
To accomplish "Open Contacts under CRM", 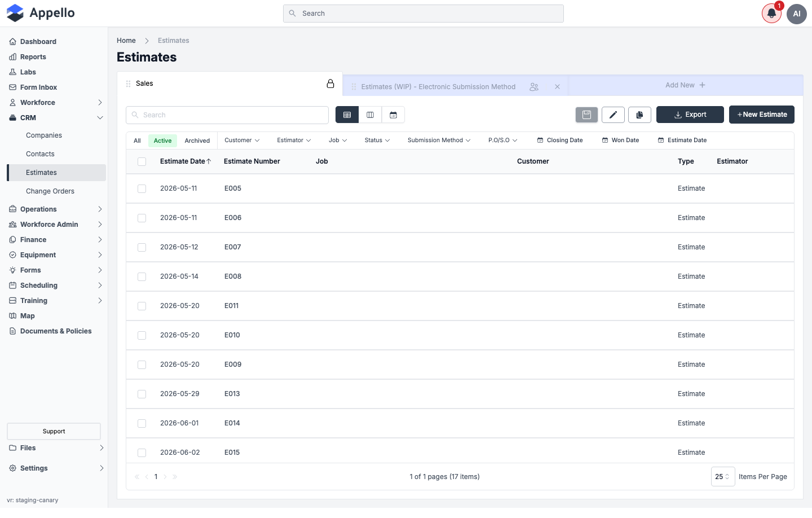I will pyautogui.click(x=40, y=154).
